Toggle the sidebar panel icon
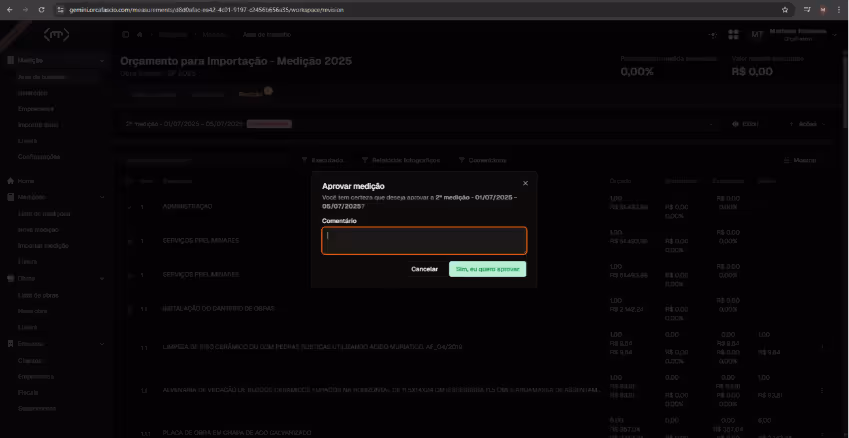849x438 pixels. 126,35
